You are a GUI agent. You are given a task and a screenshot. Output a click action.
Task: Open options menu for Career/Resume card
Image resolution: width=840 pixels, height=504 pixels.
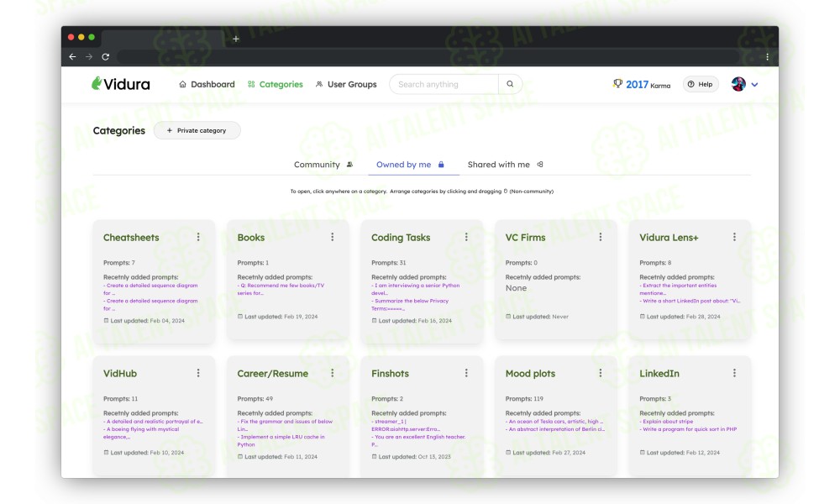coord(332,373)
